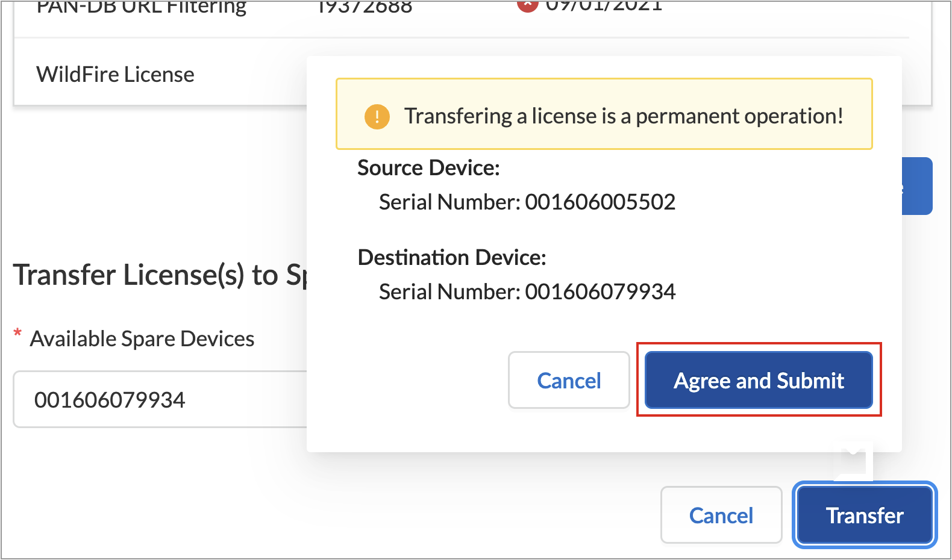Select the WildFire License row
This screenshot has width=952, height=560.
click(x=115, y=75)
